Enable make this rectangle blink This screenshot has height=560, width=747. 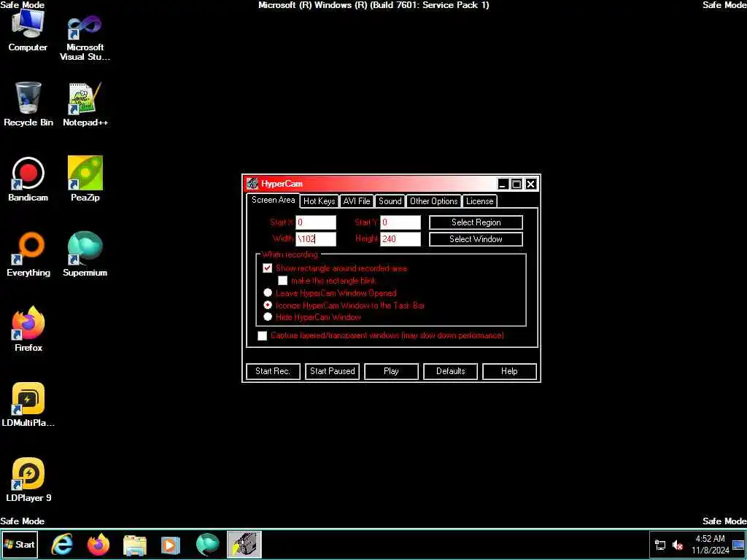(283, 281)
